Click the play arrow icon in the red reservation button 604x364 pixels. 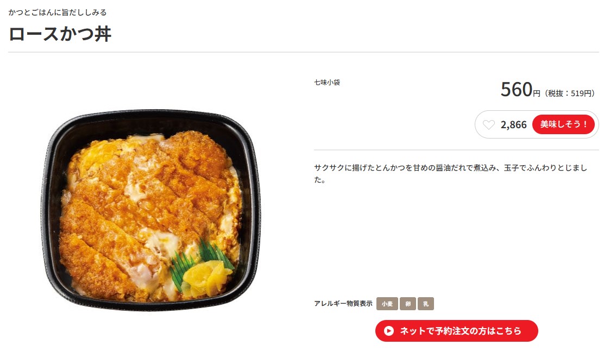point(389,331)
